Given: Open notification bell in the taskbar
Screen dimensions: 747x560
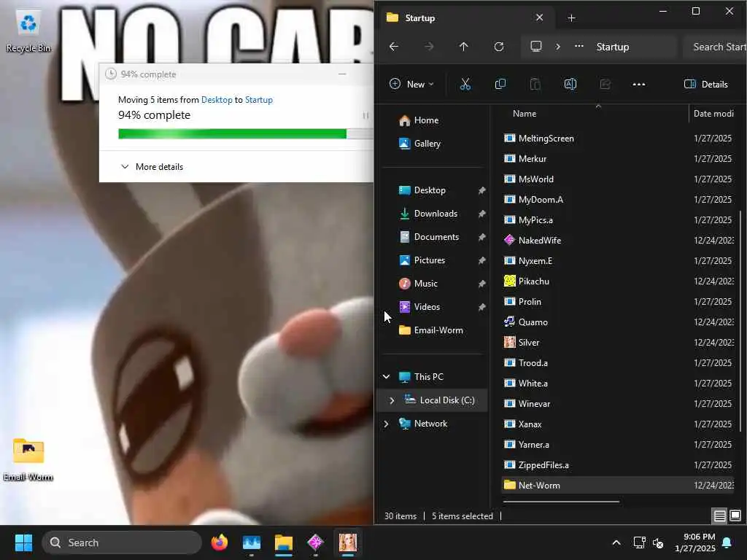Looking at the screenshot, I should click(727, 542).
